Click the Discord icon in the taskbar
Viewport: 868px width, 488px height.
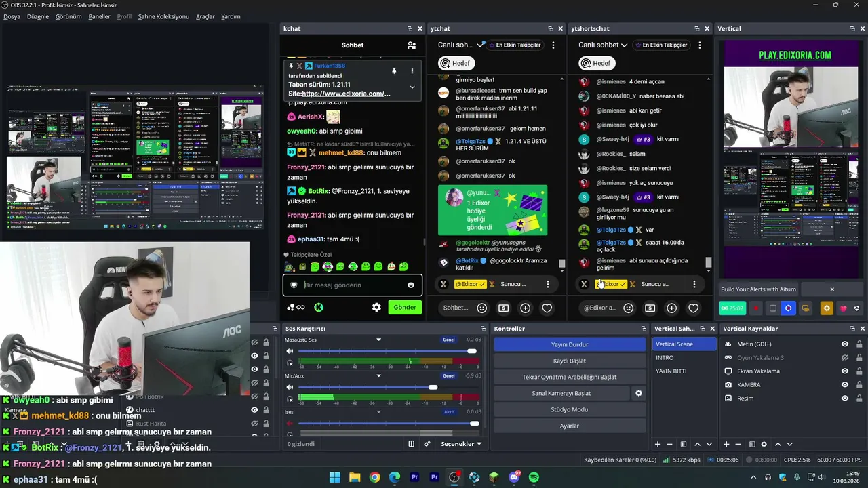click(x=514, y=478)
